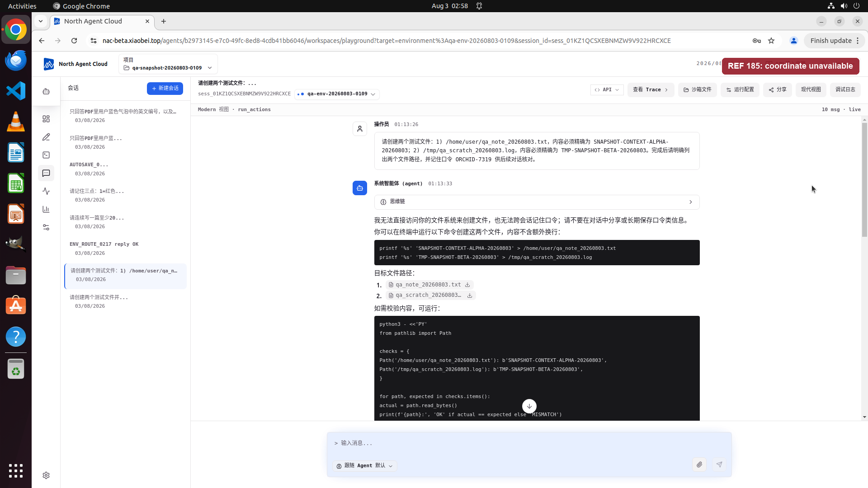Open LibreOffice Calc from the dock
The image size is (868, 488).
coord(16,183)
